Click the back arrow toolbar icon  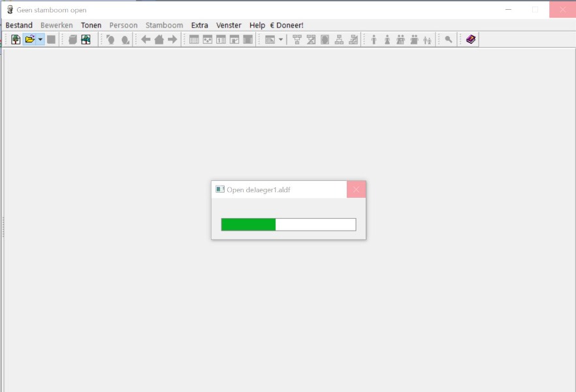point(146,40)
